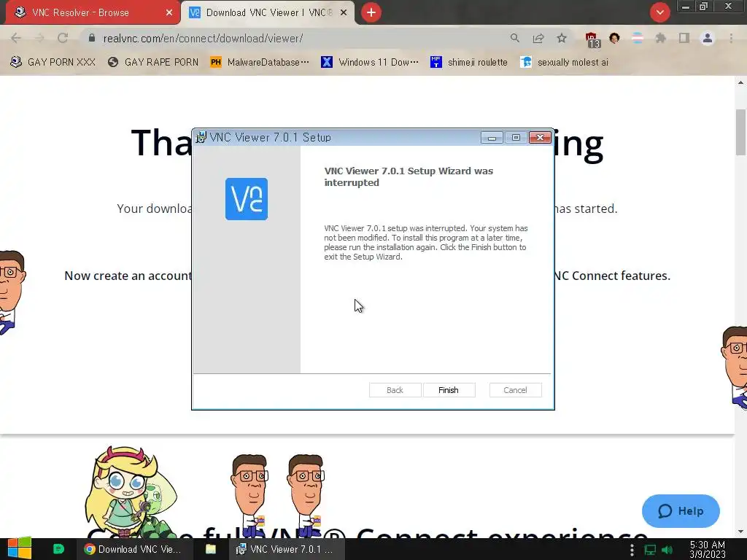Screen dimensions: 747x560
Task: Open the extension with the 13 badge
Action: tap(592, 39)
